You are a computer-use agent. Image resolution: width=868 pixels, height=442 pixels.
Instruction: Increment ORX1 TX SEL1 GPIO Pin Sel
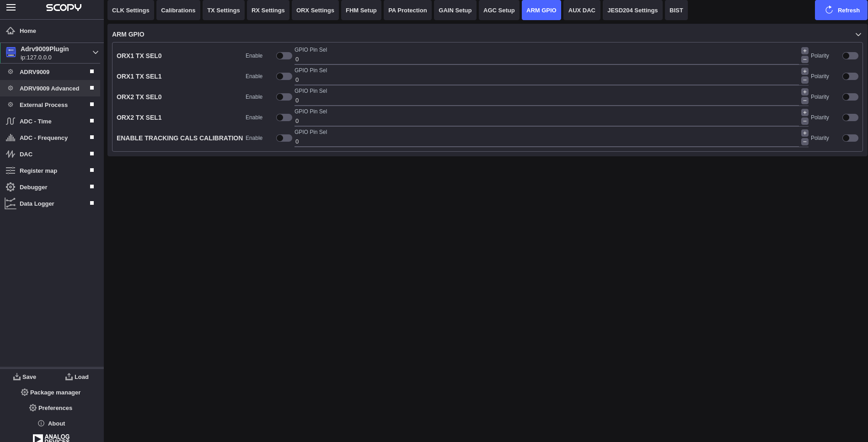tap(805, 71)
